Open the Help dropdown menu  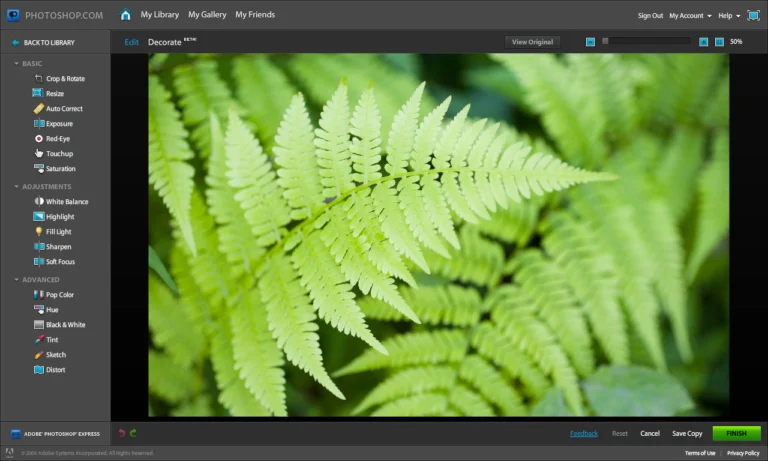pyautogui.click(x=729, y=16)
